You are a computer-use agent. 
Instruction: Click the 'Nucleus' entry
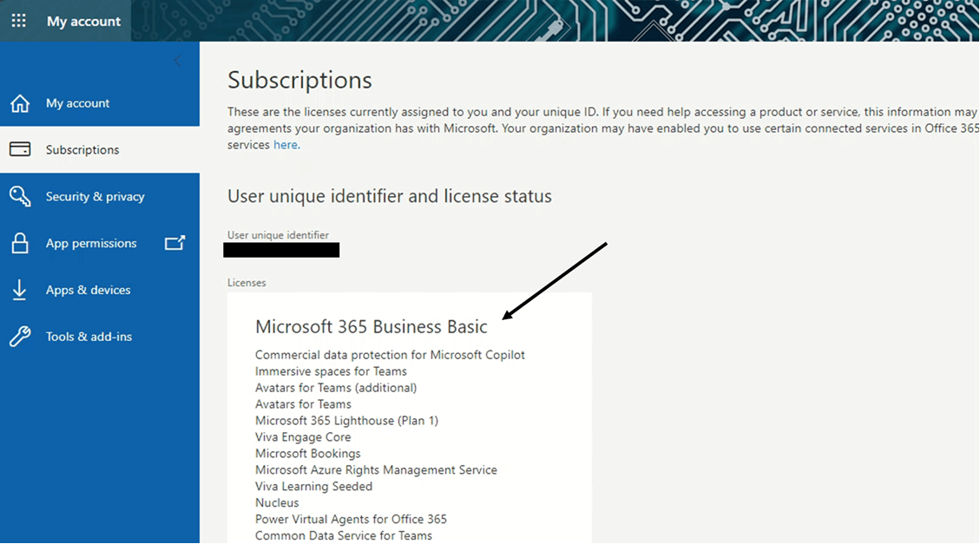click(x=277, y=502)
